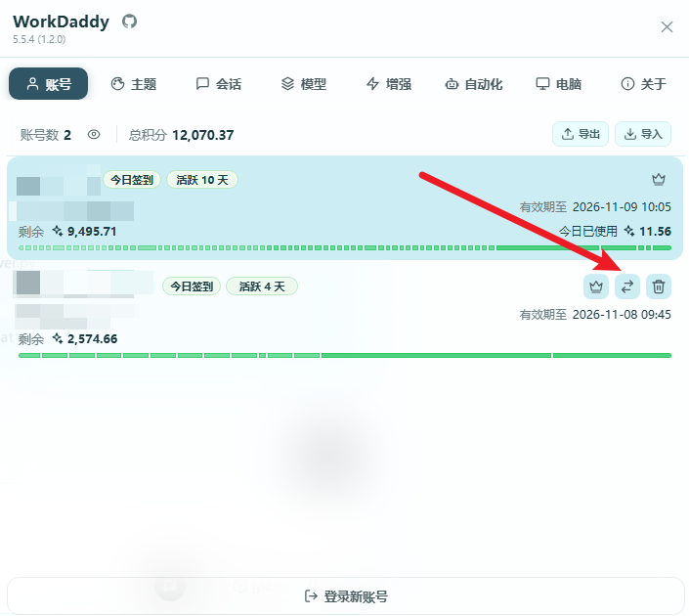Open the 会话 tab

point(218,83)
